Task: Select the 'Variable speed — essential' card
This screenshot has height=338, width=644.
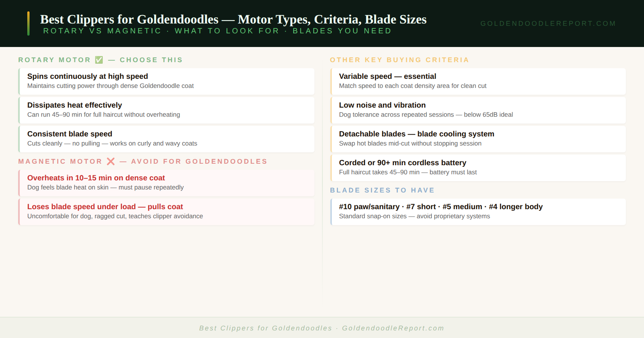Action: (478, 81)
